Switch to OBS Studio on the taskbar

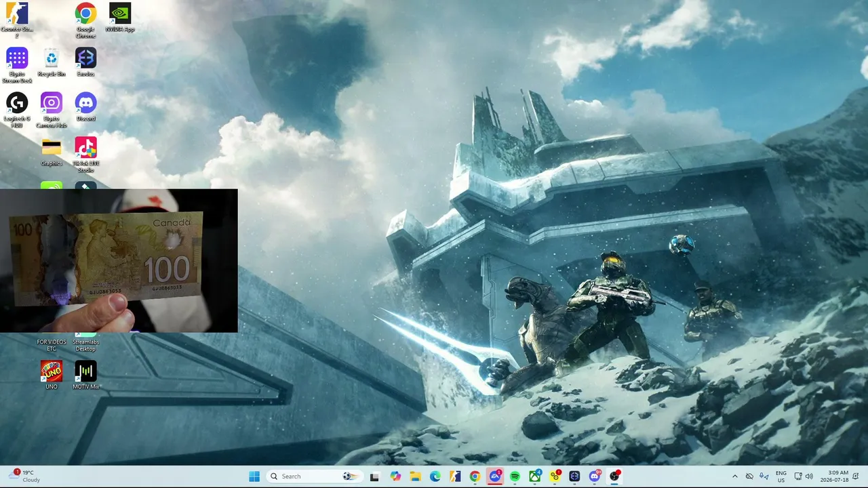(x=614, y=476)
